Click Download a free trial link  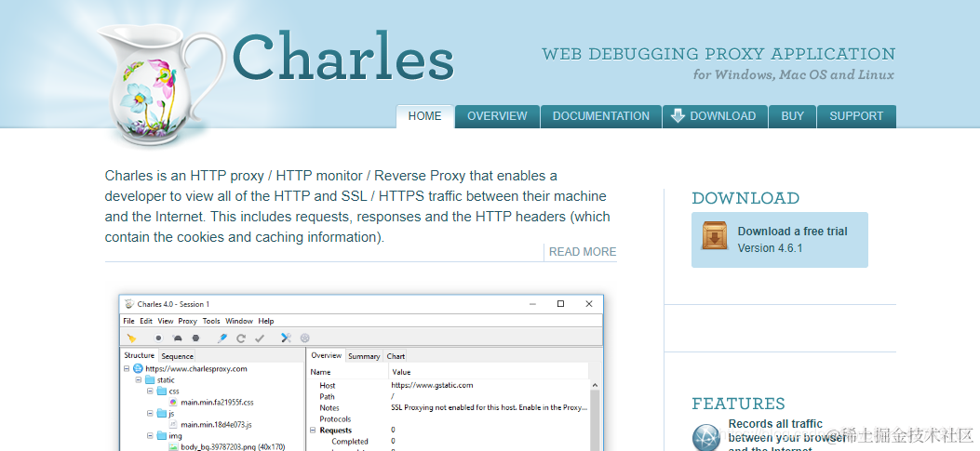point(793,232)
